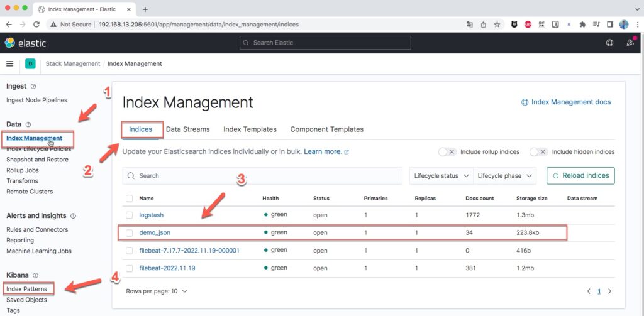644x316 pixels.
Task: Check the select-all indices checkbox
Action: coord(130,199)
